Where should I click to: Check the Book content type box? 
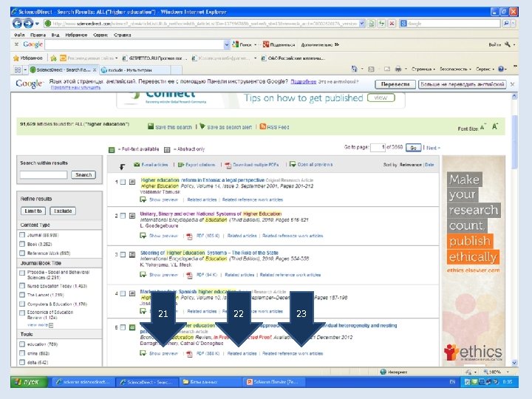22,244
